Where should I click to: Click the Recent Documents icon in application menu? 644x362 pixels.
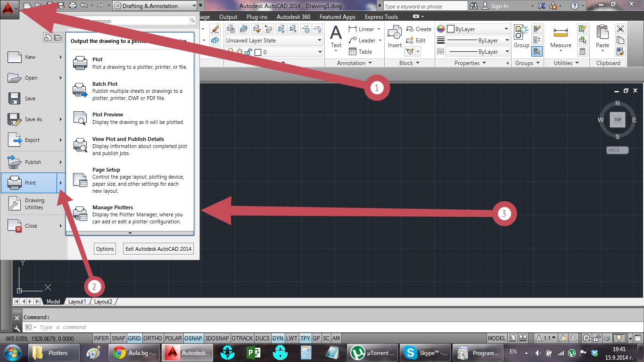click(48, 38)
